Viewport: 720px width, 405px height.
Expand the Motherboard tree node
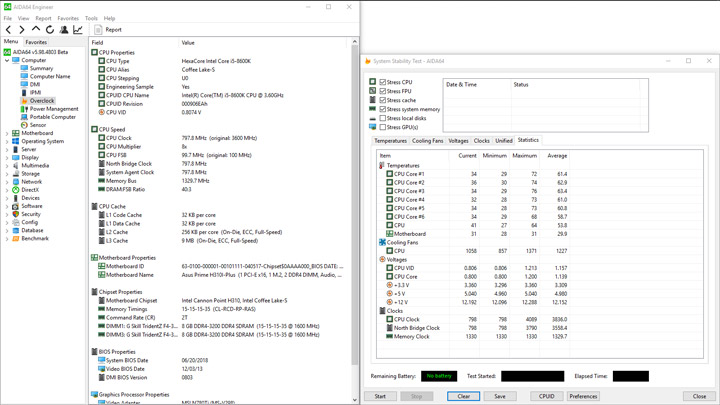(7, 133)
